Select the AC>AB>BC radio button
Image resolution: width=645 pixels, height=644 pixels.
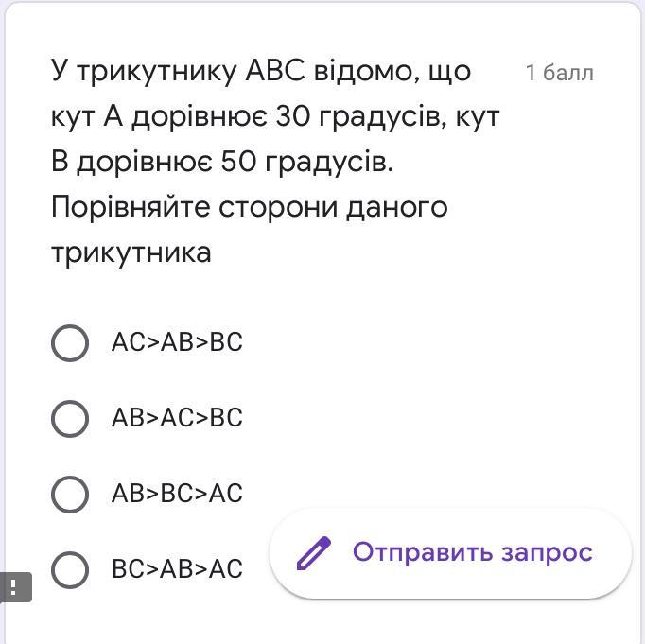click(70, 342)
